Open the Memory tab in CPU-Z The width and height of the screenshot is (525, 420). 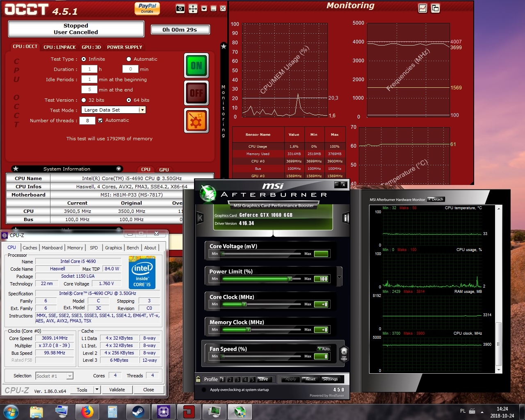pos(75,248)
